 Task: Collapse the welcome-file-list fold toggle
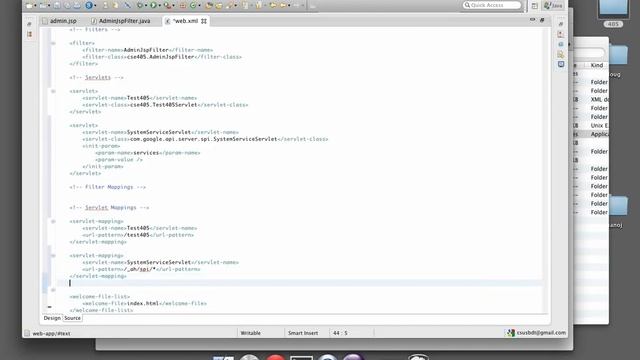(x=53, y=290)
